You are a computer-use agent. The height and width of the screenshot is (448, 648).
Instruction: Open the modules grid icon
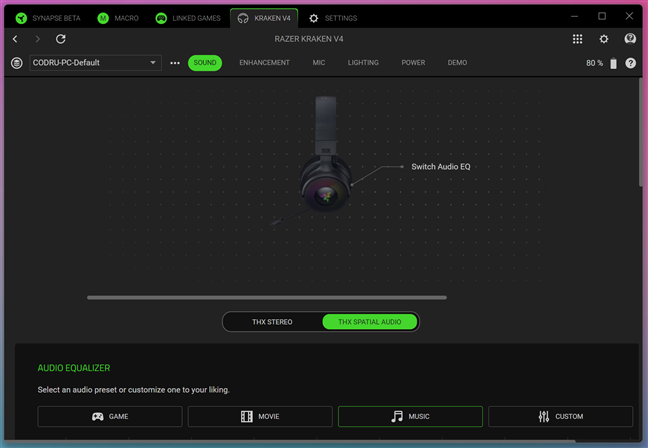(577, 39)
